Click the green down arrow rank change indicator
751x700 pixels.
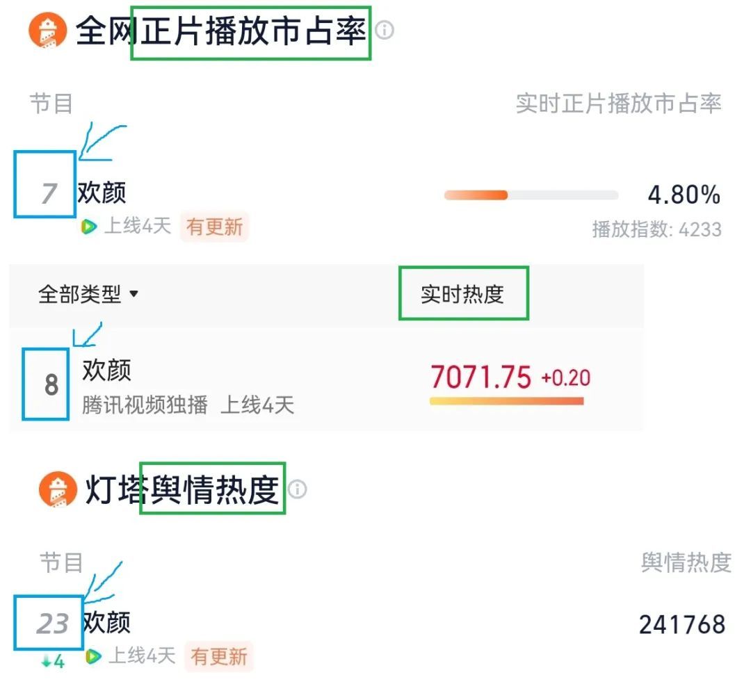(53, 662)
